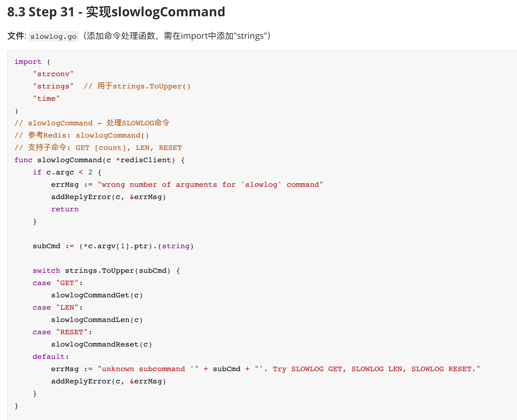The height and width of the screenshot is (420, 517).
Task: Click 'switch' keyword before strings.ToUpper
Action: pyautogui.click(x=46, y=271)
